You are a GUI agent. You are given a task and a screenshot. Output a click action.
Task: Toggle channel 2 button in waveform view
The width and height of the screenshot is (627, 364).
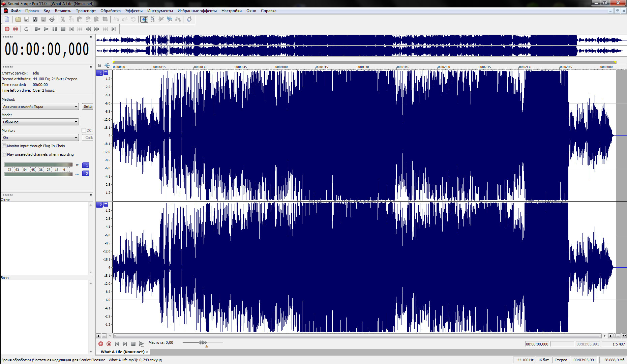99,205
